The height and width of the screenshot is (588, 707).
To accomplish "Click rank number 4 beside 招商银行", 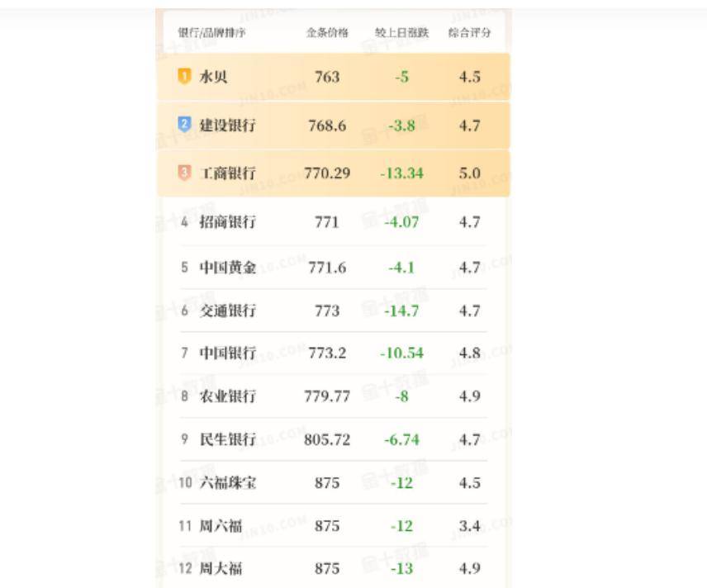I will pyautogui.click(x=184, y=222).
